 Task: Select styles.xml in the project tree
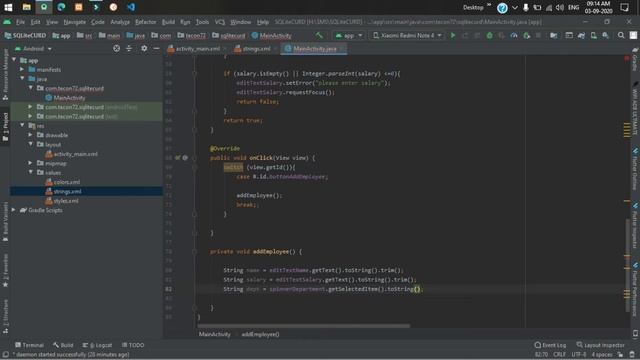[66, 201]
